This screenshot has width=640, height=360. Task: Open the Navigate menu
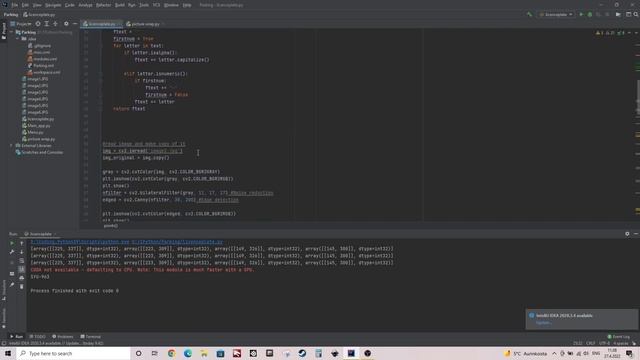click(x=53, y=5)
